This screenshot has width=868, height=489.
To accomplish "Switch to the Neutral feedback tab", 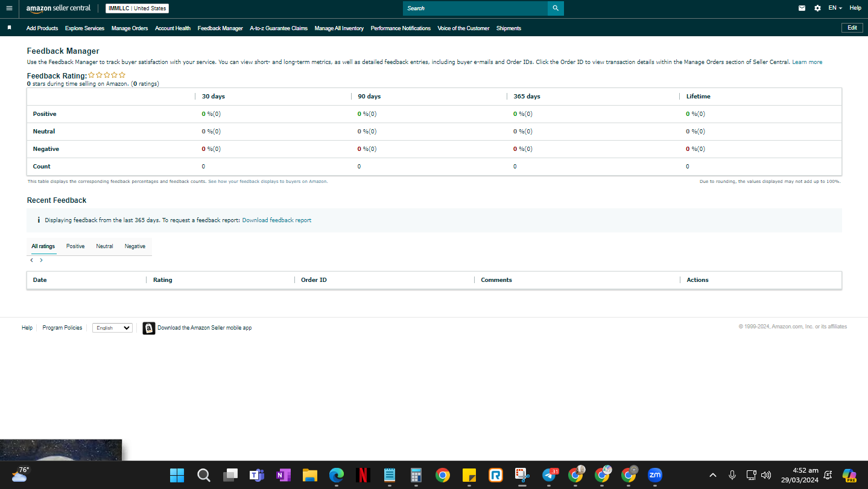I will (x=104, y=246).
